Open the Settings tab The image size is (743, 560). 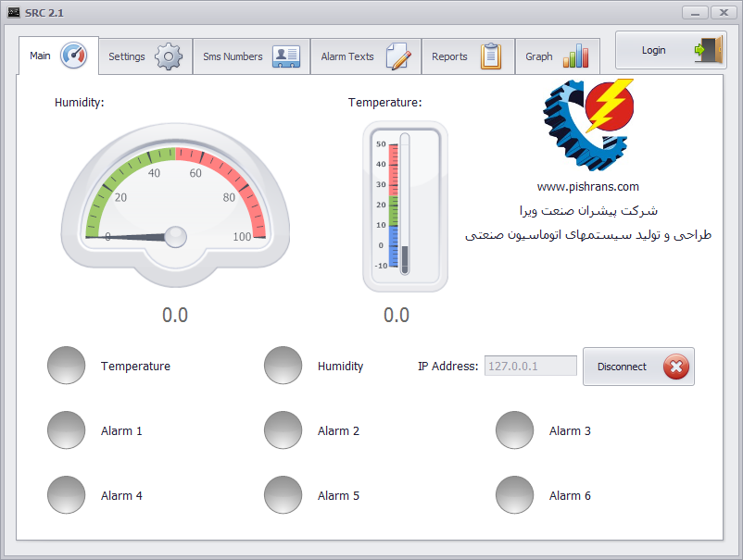click(145, 56)
